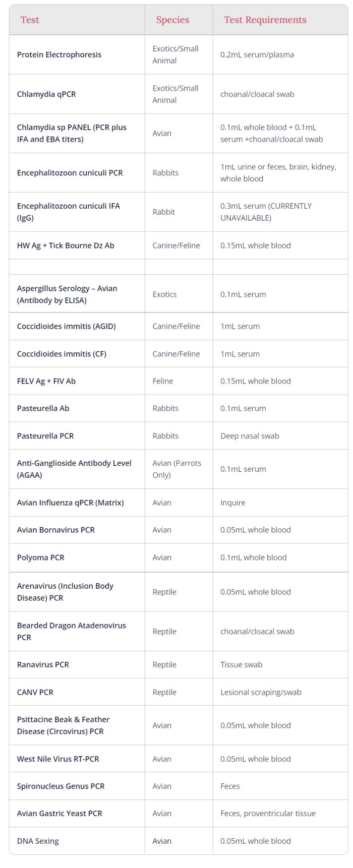Click the FELV Ag + FIV Ab entry
The height and width of the screenshot is (868, 353).
(46, 381)
